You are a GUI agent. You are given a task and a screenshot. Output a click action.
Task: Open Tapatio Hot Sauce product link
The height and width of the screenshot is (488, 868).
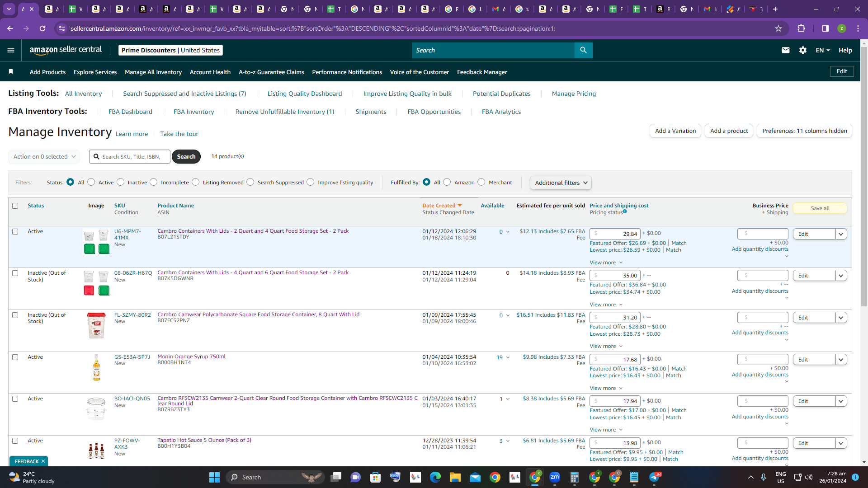point(204,440)
